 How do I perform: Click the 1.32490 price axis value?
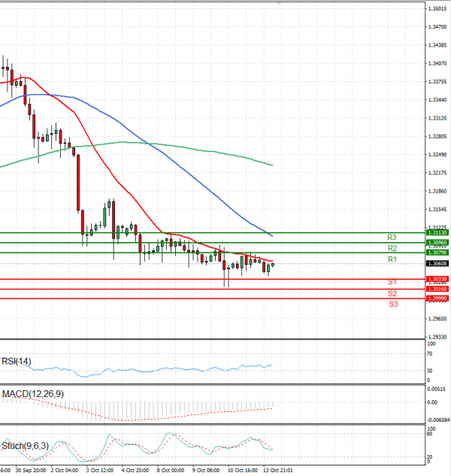[437, 154]
